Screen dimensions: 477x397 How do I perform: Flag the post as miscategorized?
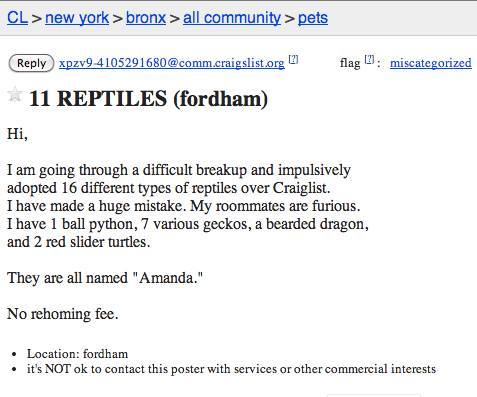[431, 63]
